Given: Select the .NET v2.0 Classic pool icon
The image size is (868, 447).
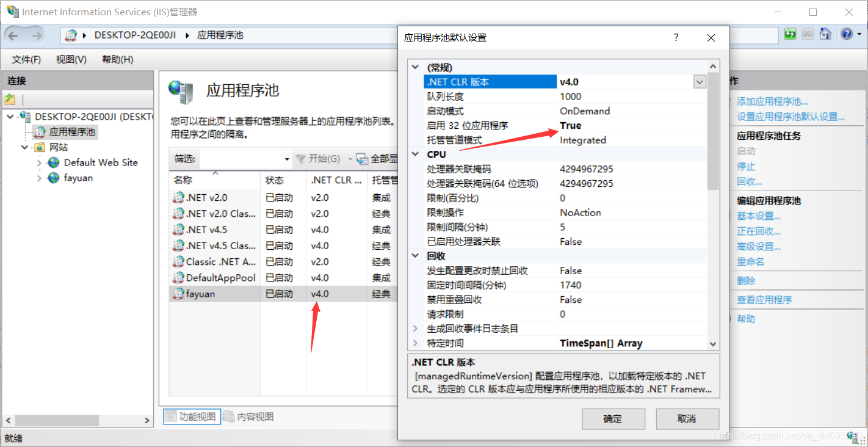Looking at the screenshot, I should [178, 213].
